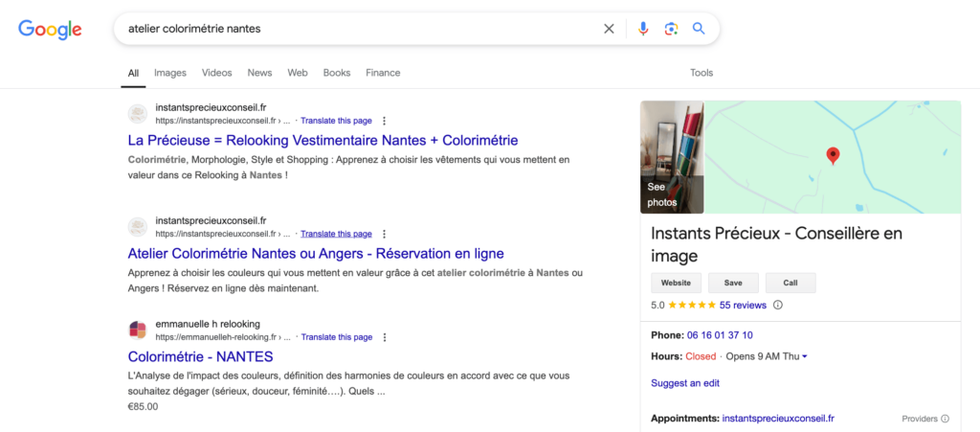Switch to the News tab
980x432 pixels.
[259, 73]
